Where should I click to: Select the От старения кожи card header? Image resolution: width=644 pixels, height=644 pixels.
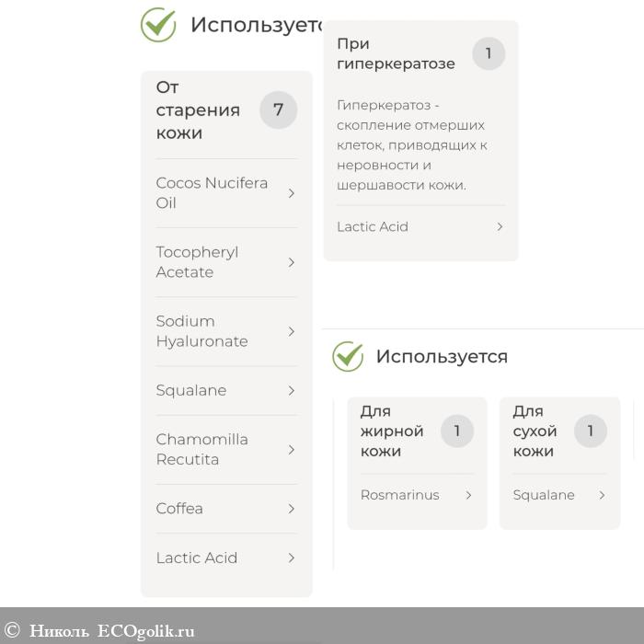click(x=198, y=110)
